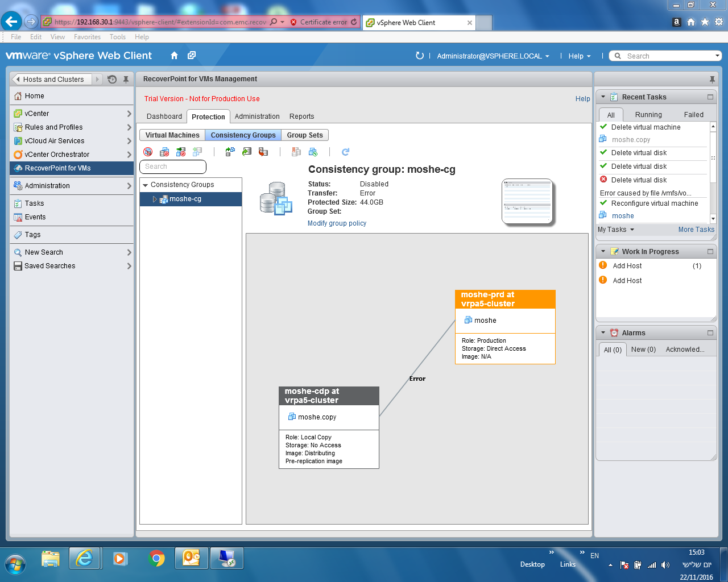This screenshot has width=728, height=582.
Task: Pin the navigator panel
Action: (x=126, y=80)
